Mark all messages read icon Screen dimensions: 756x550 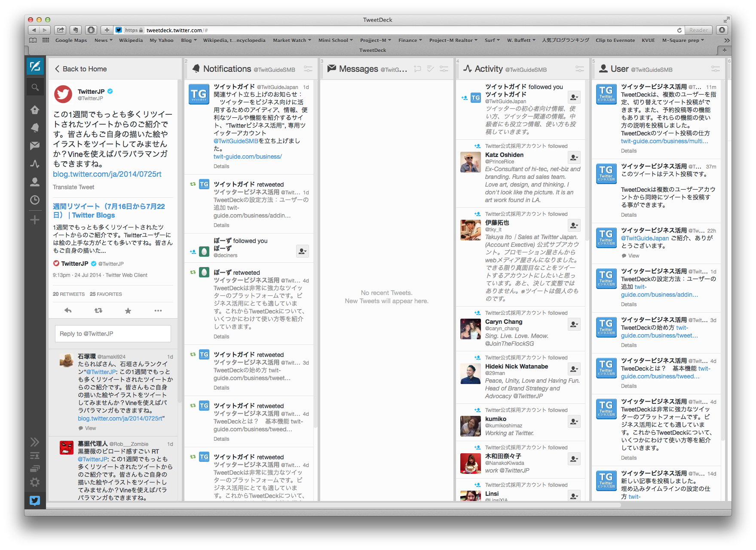click(x=431, y=69)
